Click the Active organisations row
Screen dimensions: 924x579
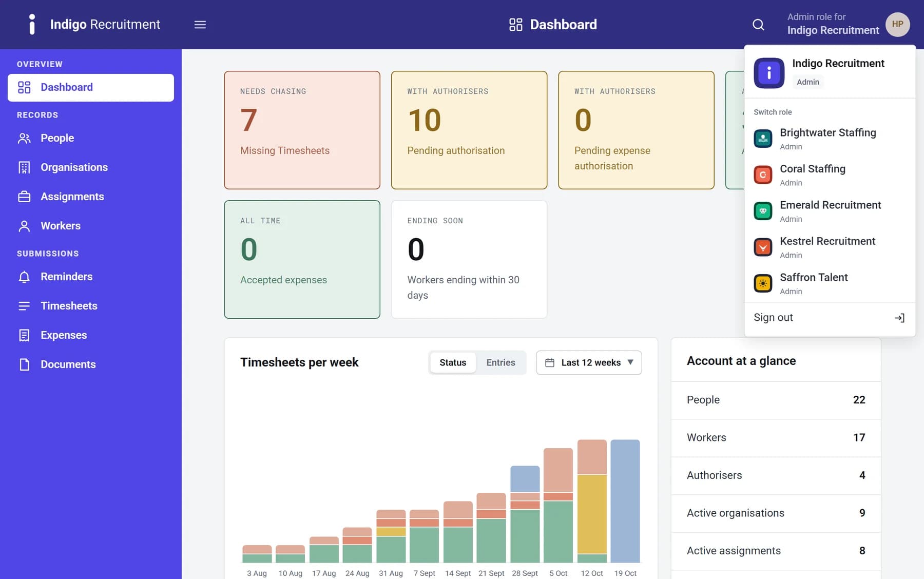(x=776, y=513)
